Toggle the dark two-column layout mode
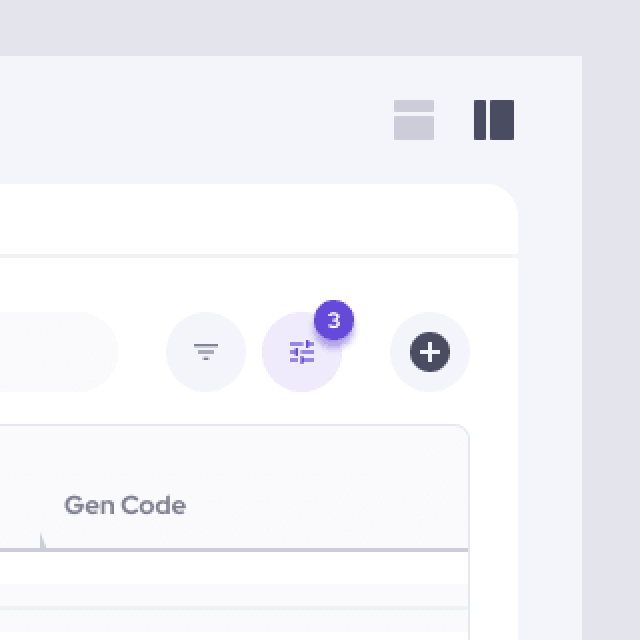 point(494,120)
